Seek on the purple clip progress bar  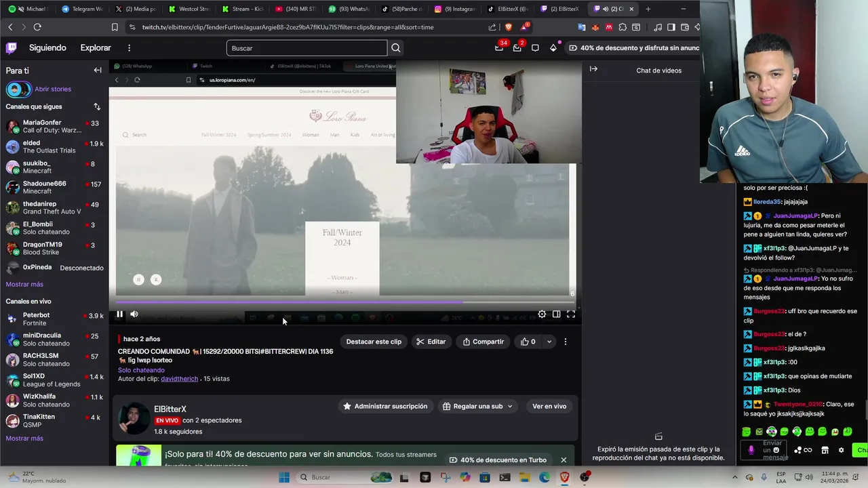tap(346, 302)
